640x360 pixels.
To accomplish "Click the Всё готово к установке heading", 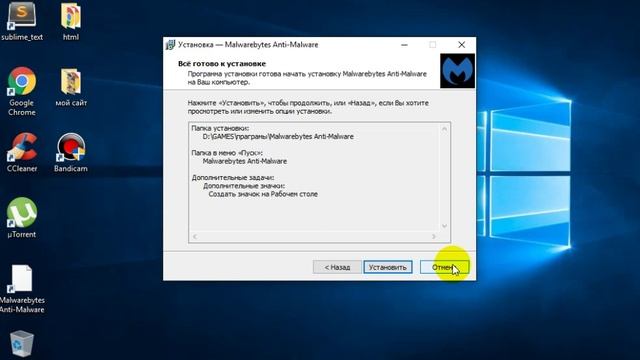I will (222, 64).
